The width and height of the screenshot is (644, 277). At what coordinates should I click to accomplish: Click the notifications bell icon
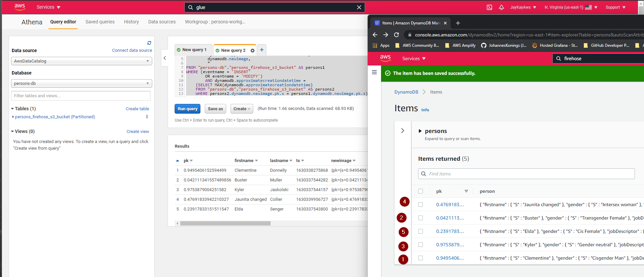click(x=501, y=7)
